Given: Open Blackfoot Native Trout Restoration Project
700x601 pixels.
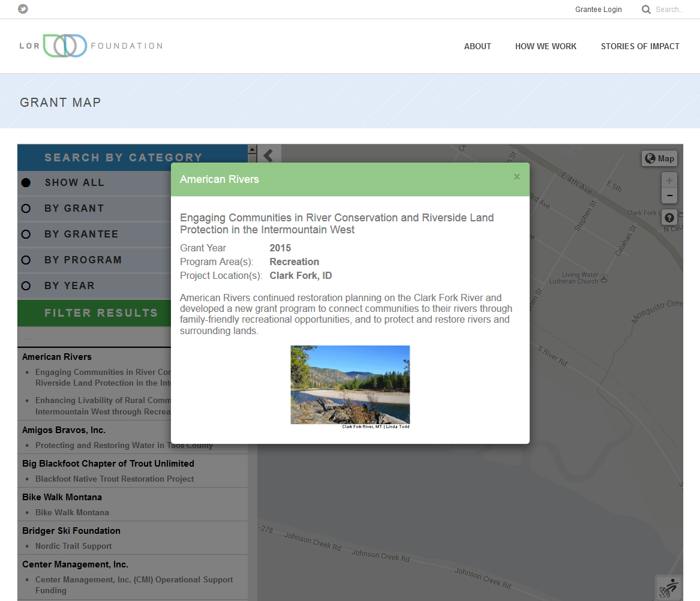Looking at the screenshot, I should (115, 479).
